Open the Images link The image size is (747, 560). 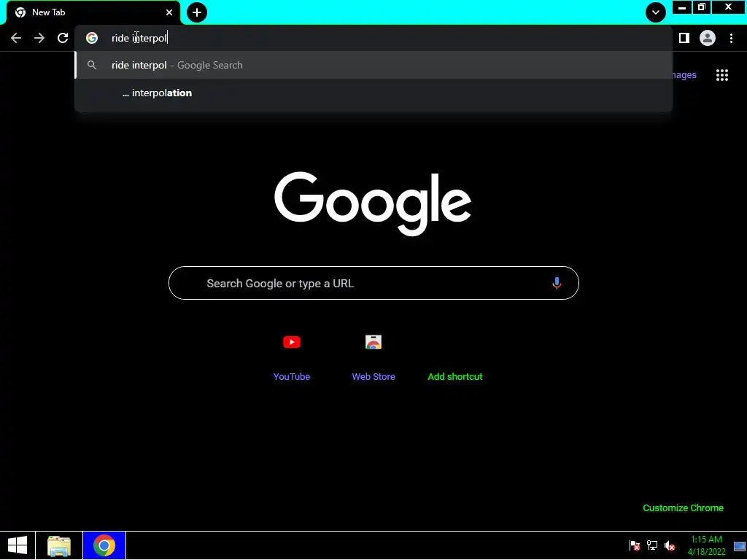point(684,75)
